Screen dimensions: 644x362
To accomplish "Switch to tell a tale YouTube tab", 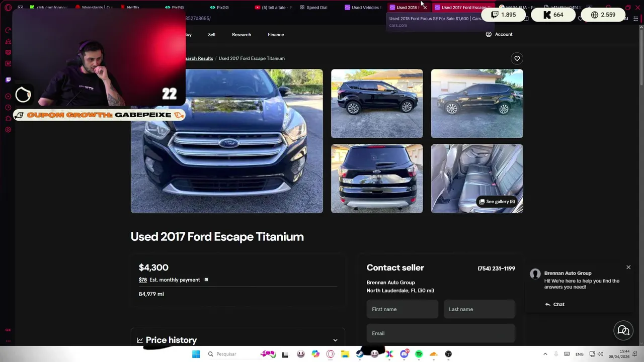I will pos(273,8).
